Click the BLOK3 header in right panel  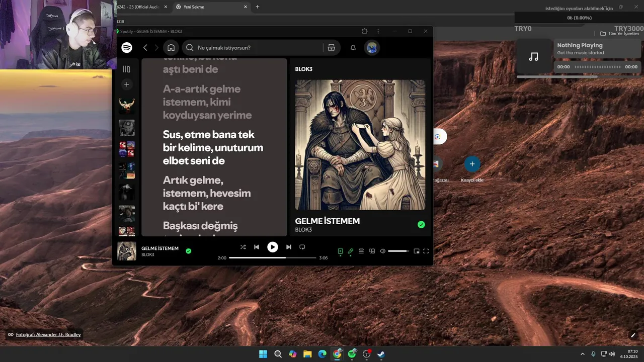pyautogui.click(x=304, y=69)
